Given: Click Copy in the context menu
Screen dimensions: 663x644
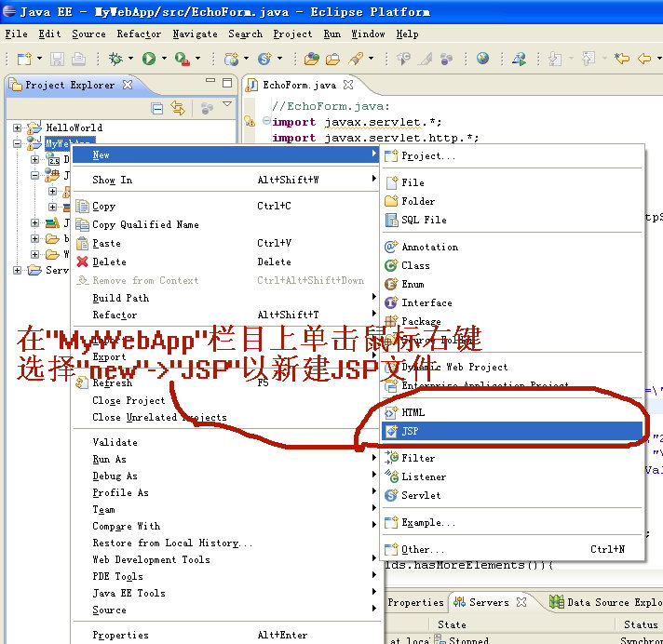Looking at the screenshot, I should 226,207.
